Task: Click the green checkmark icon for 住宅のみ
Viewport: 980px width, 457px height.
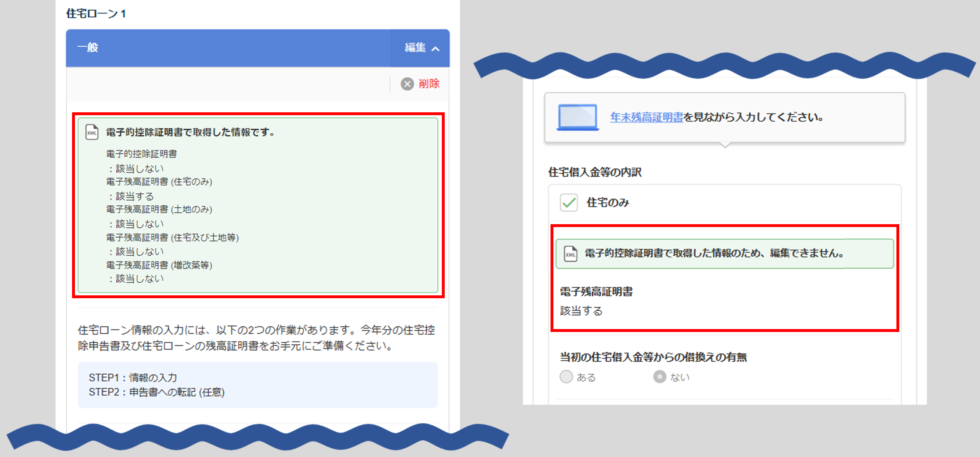Action: click(x=569, y=202)
